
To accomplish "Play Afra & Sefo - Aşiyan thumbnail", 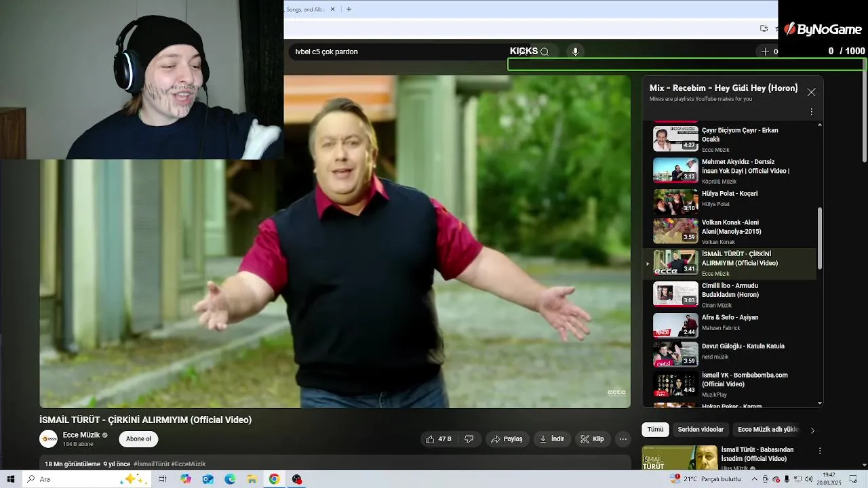I will click(x=675, y=325).
